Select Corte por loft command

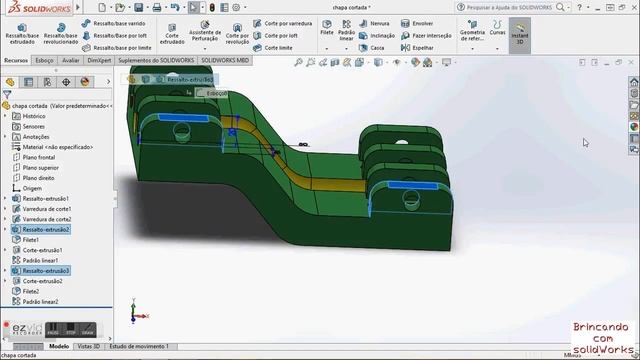276,36
